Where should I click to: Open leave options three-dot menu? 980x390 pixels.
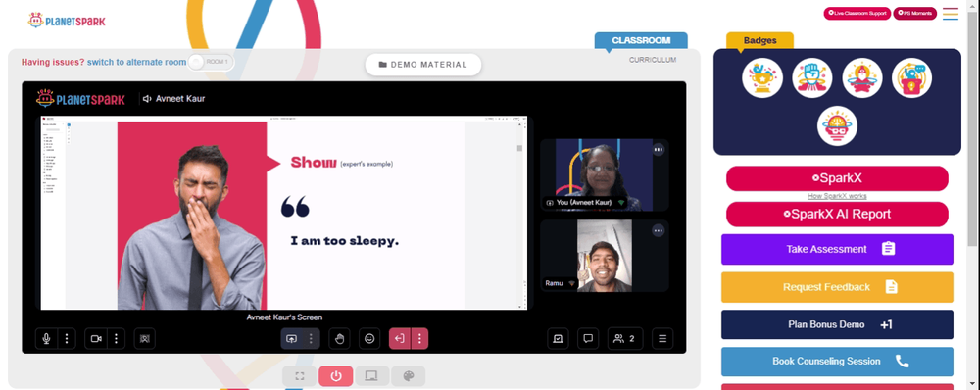point(419,339)
